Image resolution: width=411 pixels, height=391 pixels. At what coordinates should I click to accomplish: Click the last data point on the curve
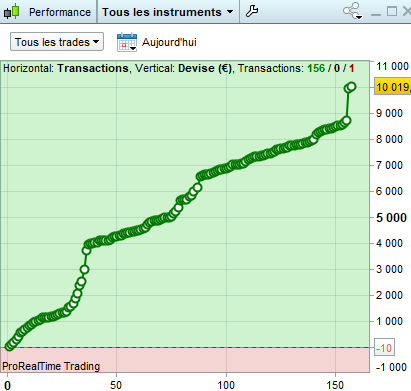coord(351,87)
